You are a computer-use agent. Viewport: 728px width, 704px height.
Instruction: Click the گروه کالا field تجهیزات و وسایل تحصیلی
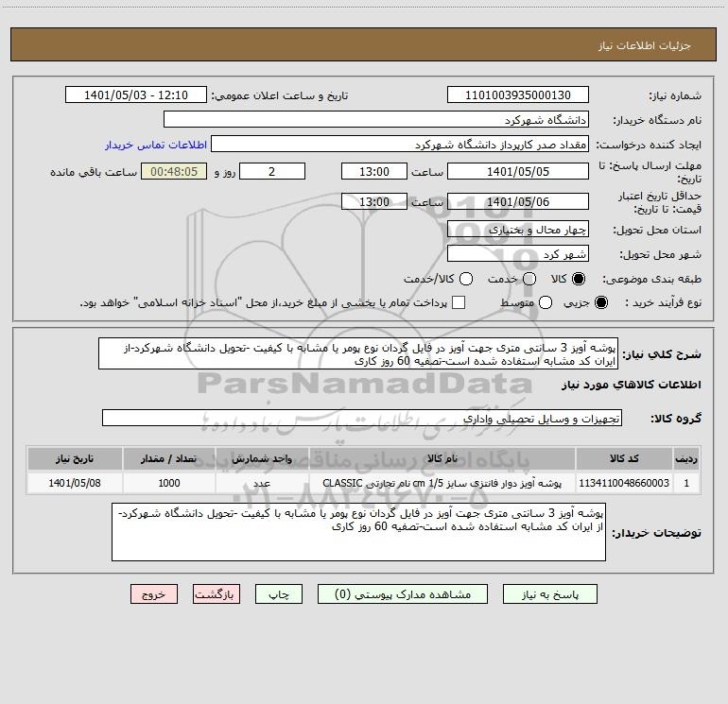(x=362, y=418)
